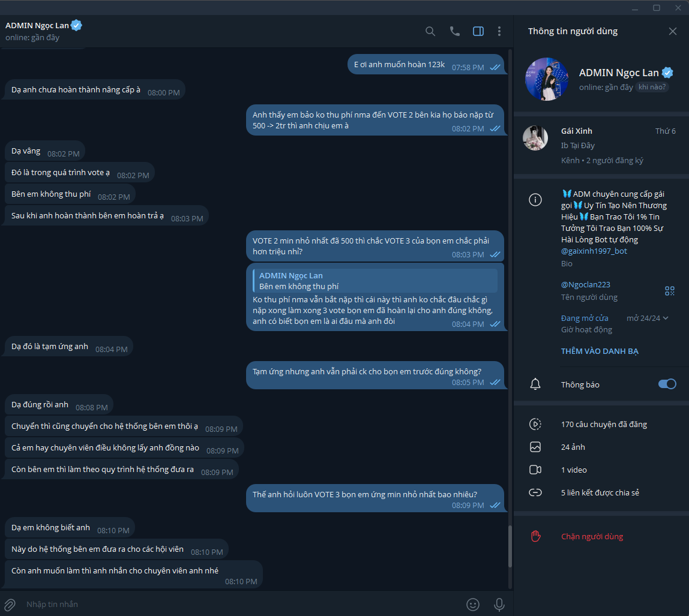This screenshot has height=616, width=689.
Task: Attach a file with paperclip icon
Action: pos(10,605)
